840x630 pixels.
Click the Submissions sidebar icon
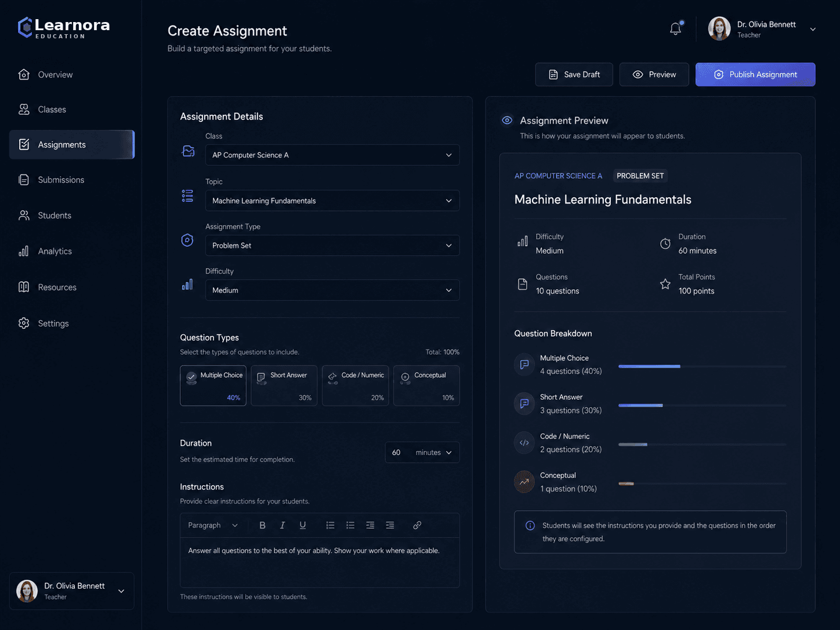(x=24, y=180)
